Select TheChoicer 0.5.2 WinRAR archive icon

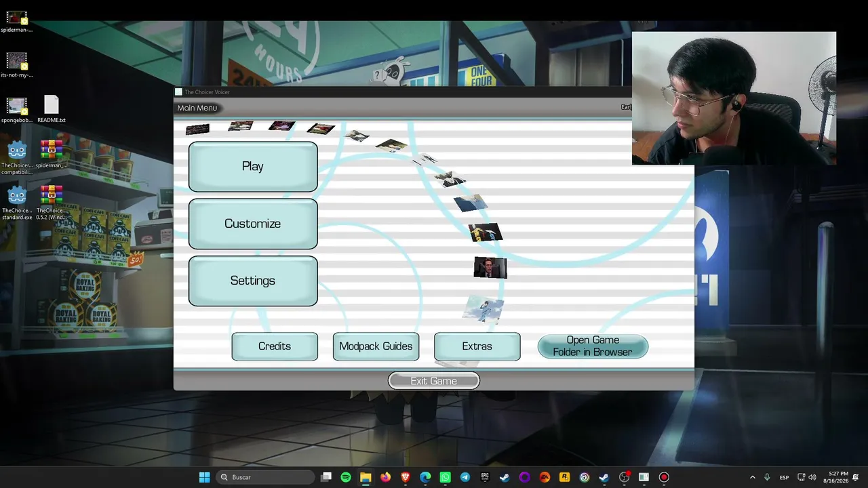(x=52, y=203)
